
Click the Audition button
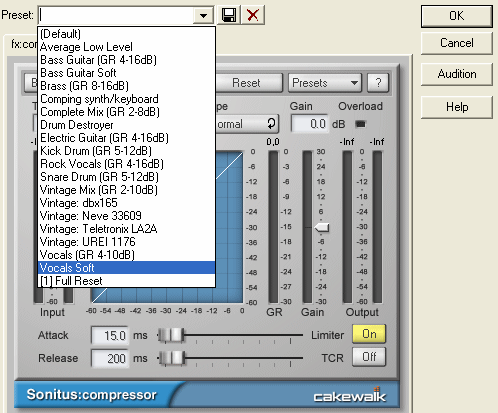[456, 74]
